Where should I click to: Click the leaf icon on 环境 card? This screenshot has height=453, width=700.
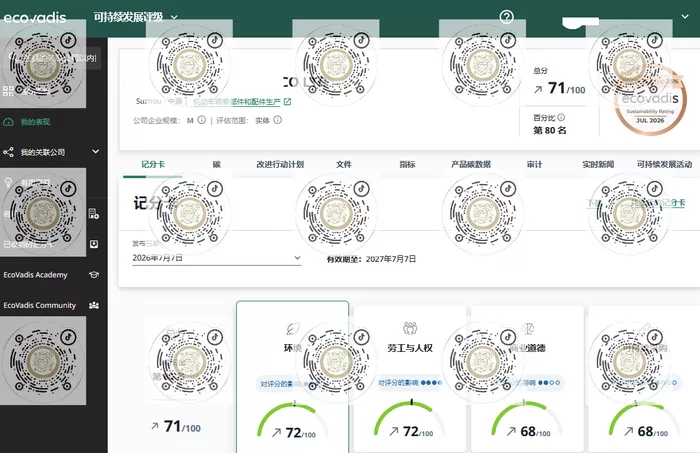click(293, 329)
